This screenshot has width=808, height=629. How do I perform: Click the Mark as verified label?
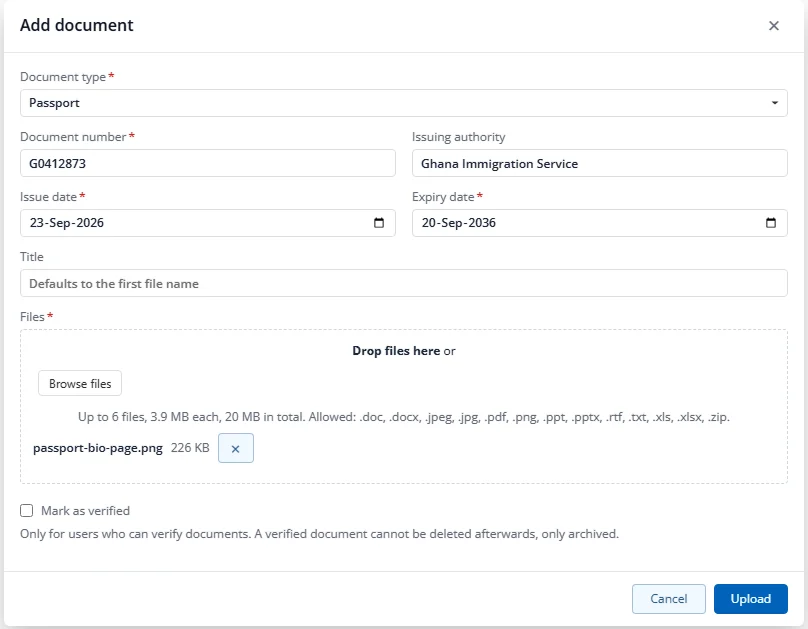tap(86, 511)
